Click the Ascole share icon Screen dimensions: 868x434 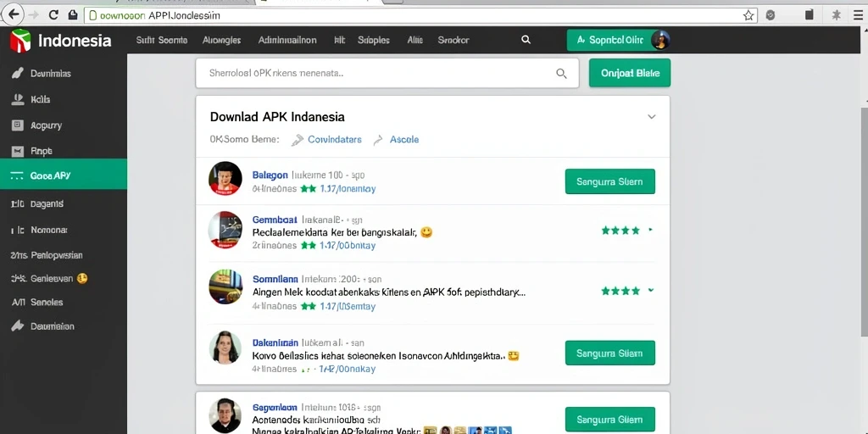point(378,140)
